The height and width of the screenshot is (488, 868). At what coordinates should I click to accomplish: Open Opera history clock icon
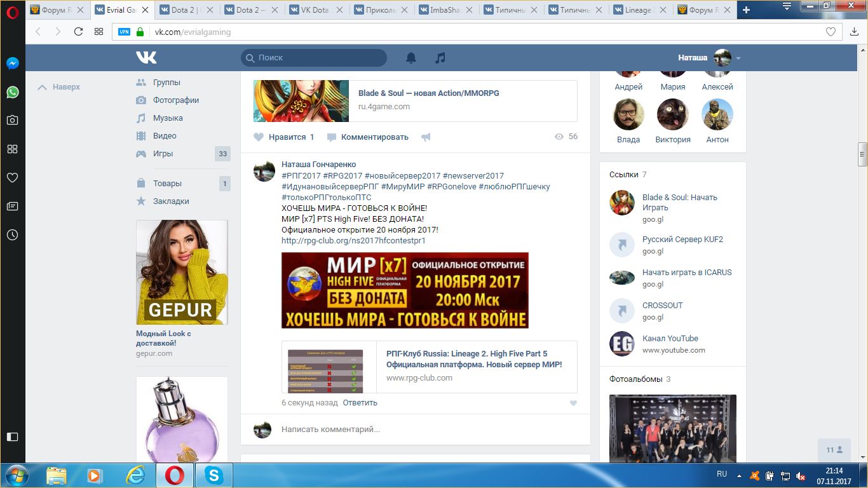click(x=12, y=234)
